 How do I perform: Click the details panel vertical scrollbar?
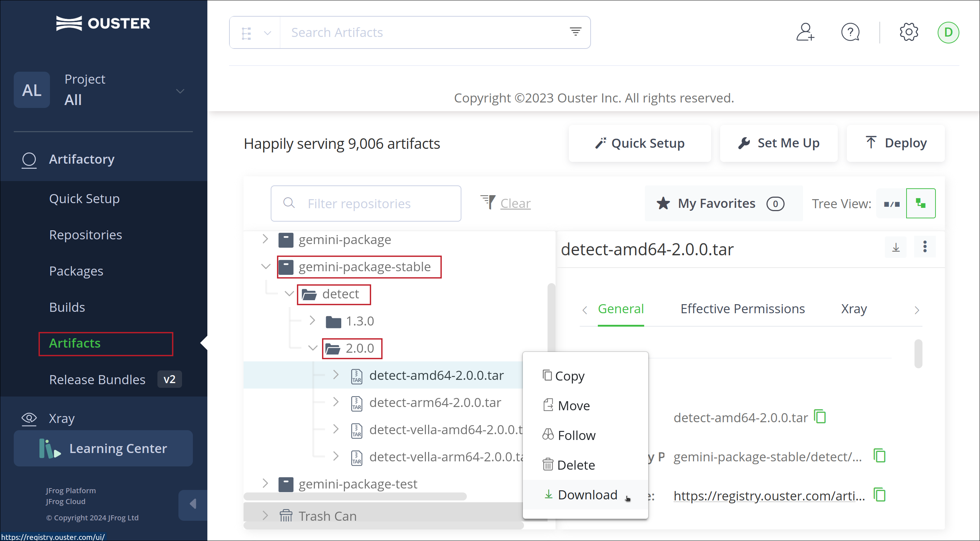click(918, 354)
